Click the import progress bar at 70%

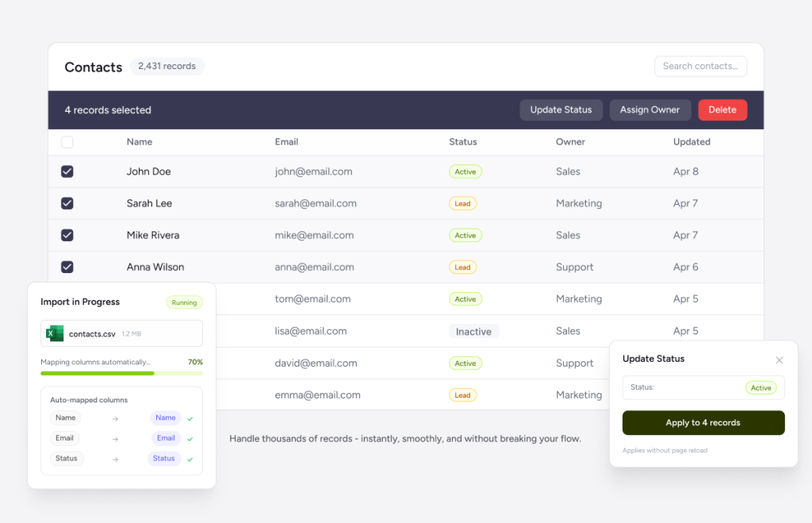(x=121, y=373)
